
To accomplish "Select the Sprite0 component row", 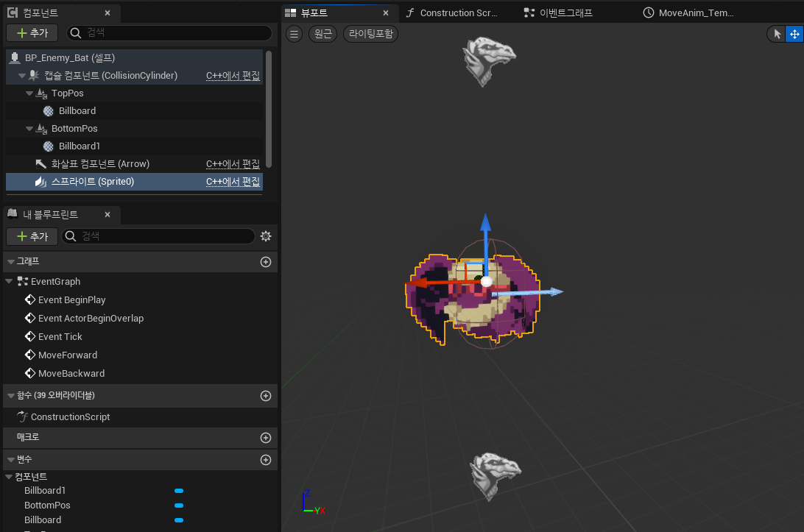I will pyautogui.click(x=134, y=182).
